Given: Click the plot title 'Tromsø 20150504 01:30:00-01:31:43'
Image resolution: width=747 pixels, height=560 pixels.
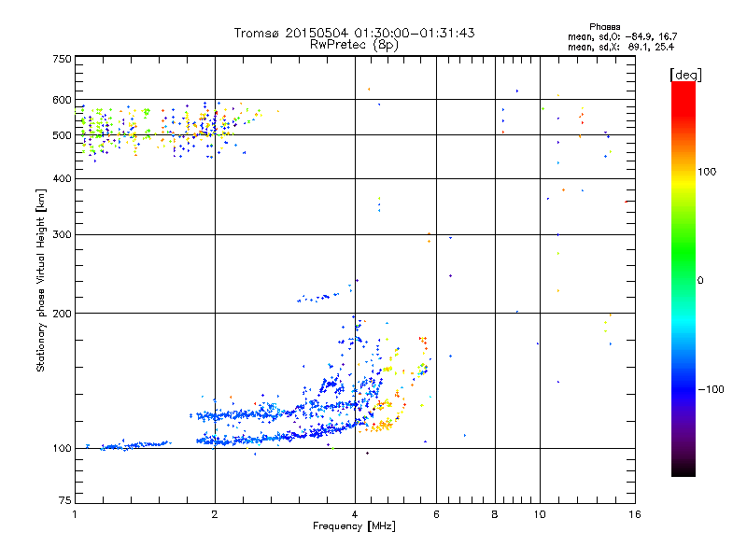Looking at the screenshot, I should click(354, 33).
